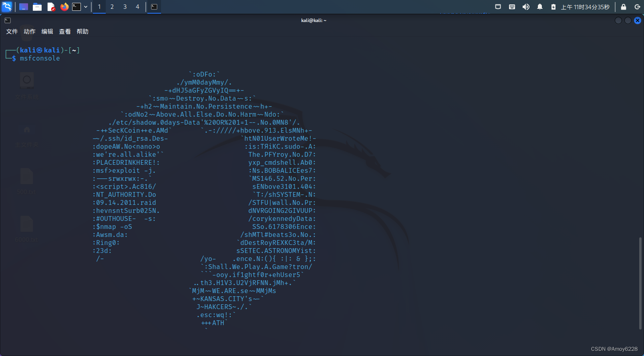Click the text 'dNVRGOING2GIVUUP:'

tap(282, 211)
